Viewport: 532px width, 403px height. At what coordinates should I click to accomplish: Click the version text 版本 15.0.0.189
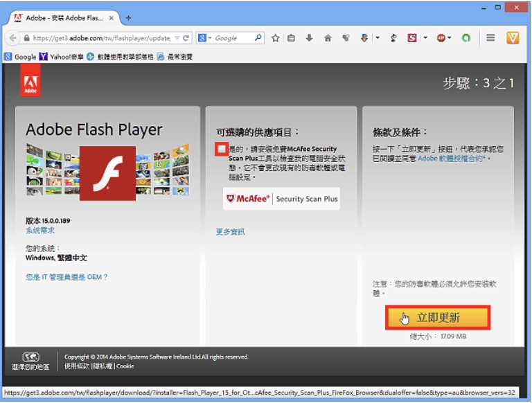(x=48, y=221)
